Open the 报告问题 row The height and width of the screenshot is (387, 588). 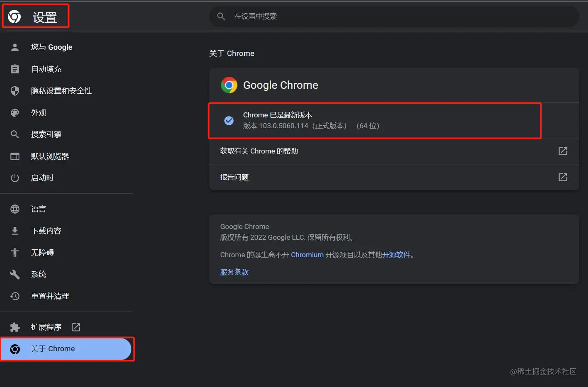[x=394, y=177]
